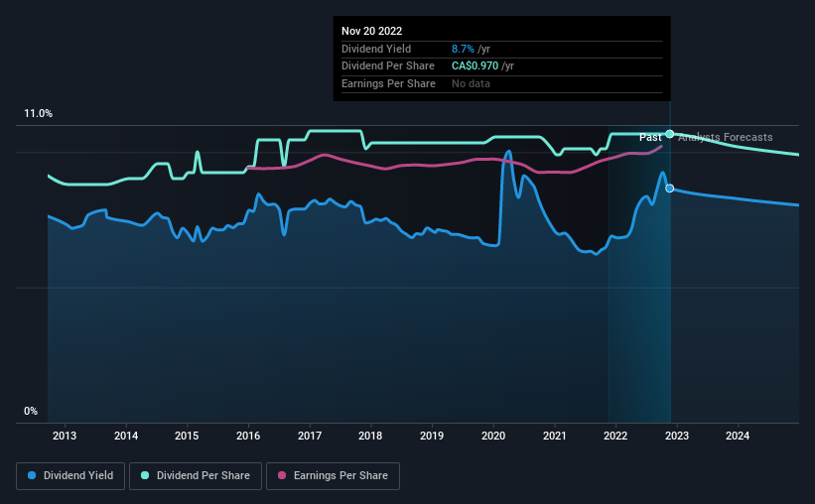Click the Dividend Yield tooltip row label
This screenshot has width=815, height=504.
[x=376, y=49]
